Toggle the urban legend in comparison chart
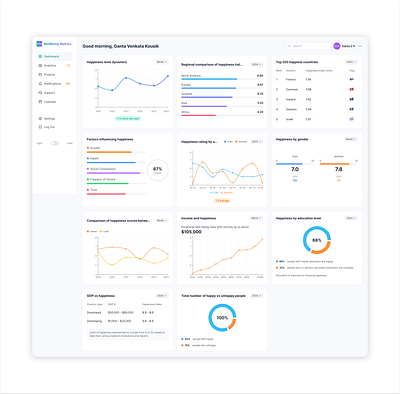Image resolution: width=400 pixels, height=395 pixels. 92,231
